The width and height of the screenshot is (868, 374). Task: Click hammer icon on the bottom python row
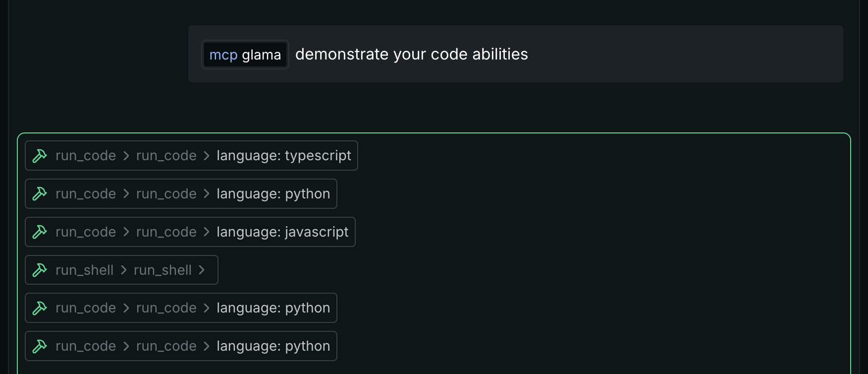click(x=40, y=346)
